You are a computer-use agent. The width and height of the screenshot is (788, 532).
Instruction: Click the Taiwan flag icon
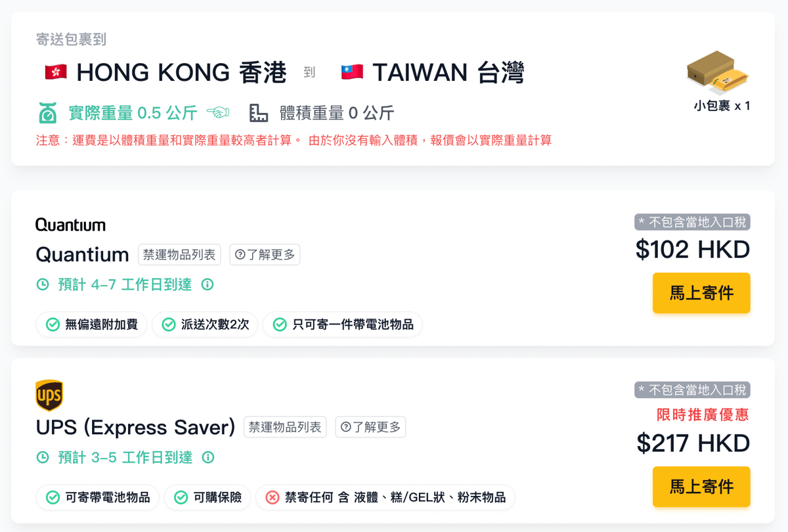352,72
